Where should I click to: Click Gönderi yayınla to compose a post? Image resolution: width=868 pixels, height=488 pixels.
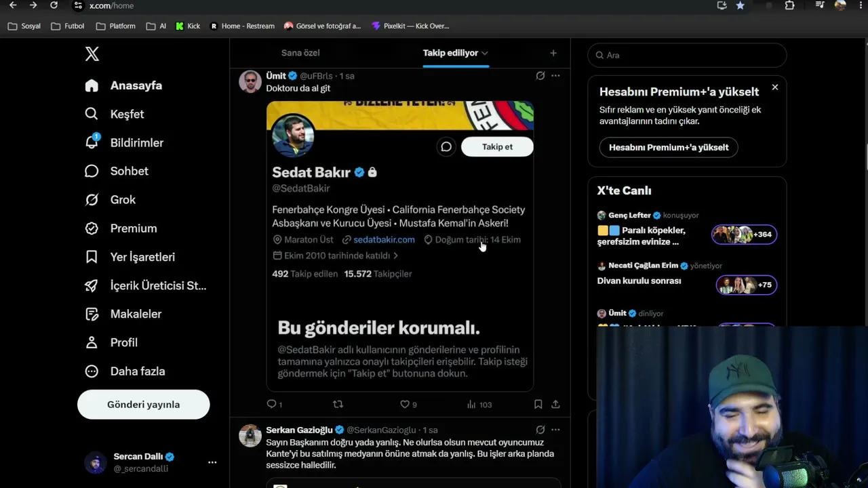(143, 405)
